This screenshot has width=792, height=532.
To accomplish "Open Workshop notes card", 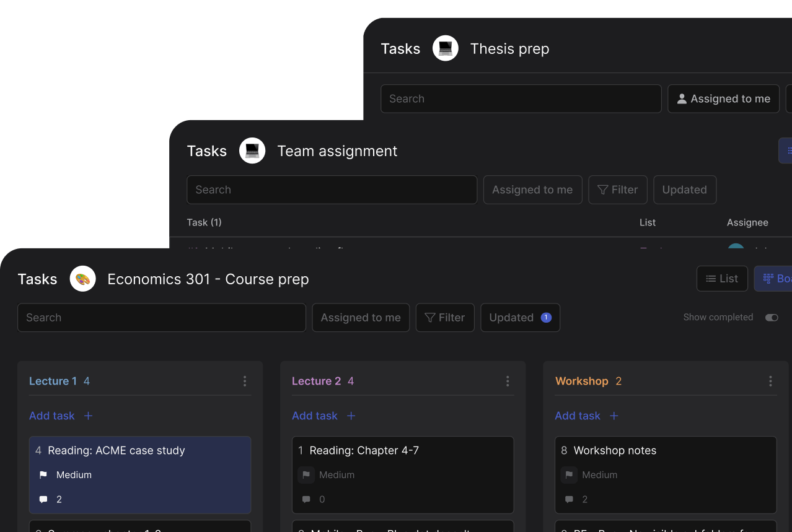I will (x=666, y=475).
